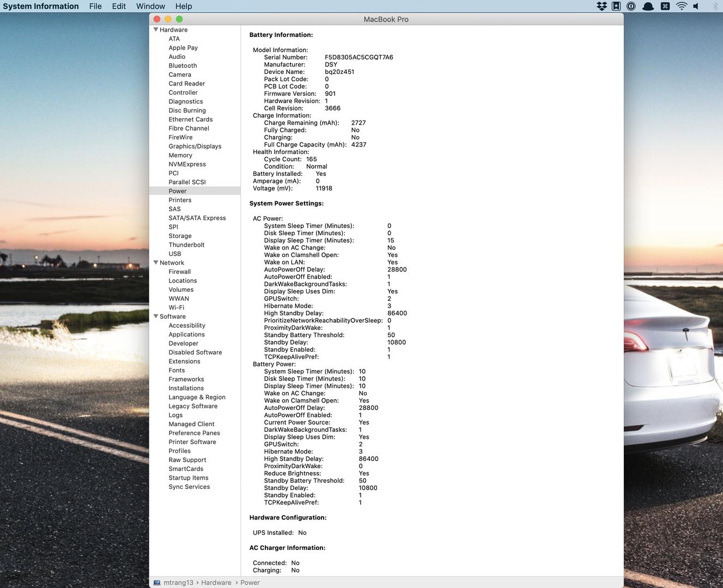Screen dimensions: 723x588
Task: Select SATA/SATA Express in the sidebar
Action: 197,218
